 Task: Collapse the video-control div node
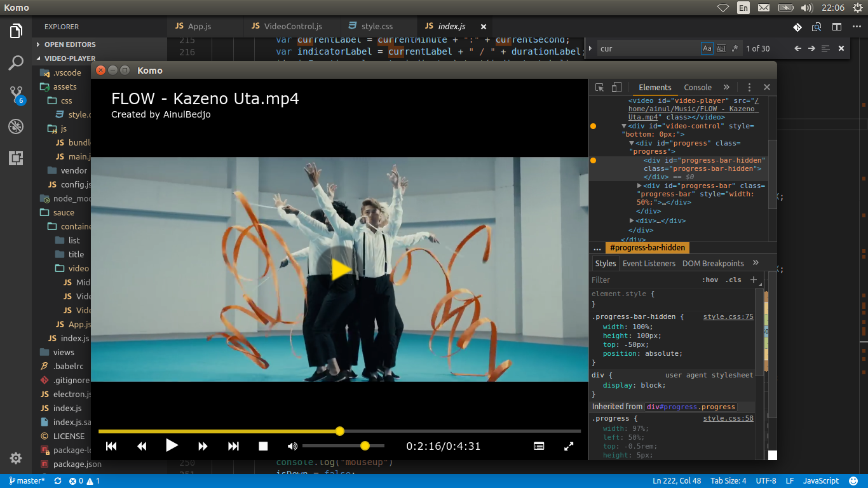click(624, 126)
